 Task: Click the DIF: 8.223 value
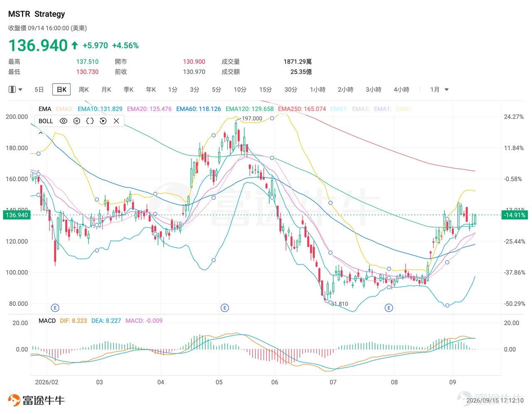coord(74,320)
